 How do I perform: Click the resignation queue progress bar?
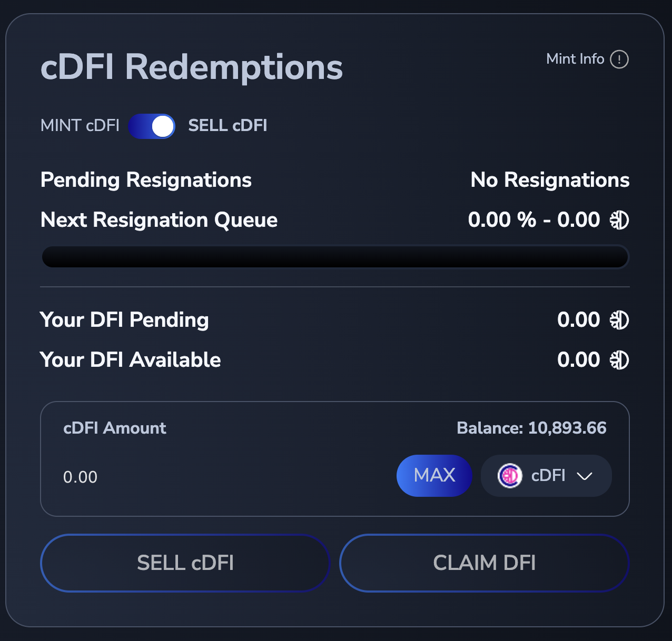[x=335, y=257]
